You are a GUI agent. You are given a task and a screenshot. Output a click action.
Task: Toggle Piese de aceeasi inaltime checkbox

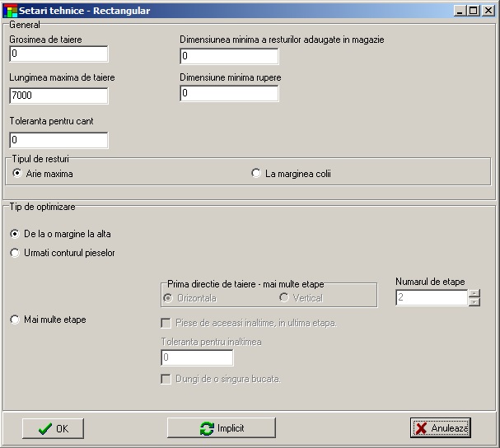pyautogui.click(x=166, y=323)
